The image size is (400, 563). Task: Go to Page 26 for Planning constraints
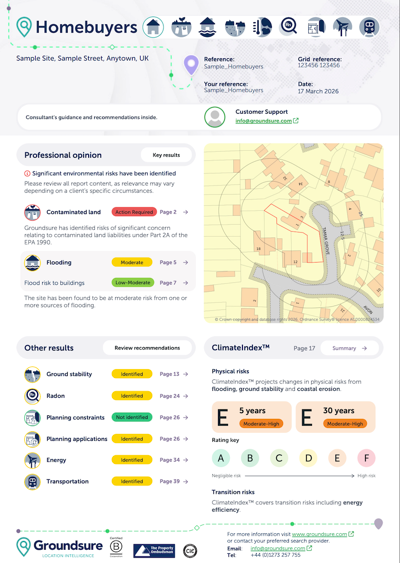coord(174,417)
